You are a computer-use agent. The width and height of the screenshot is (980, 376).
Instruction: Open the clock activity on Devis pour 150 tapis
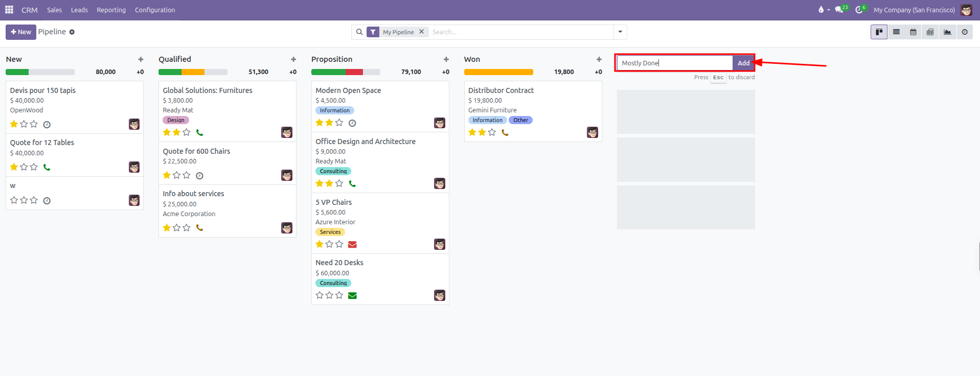47,125
